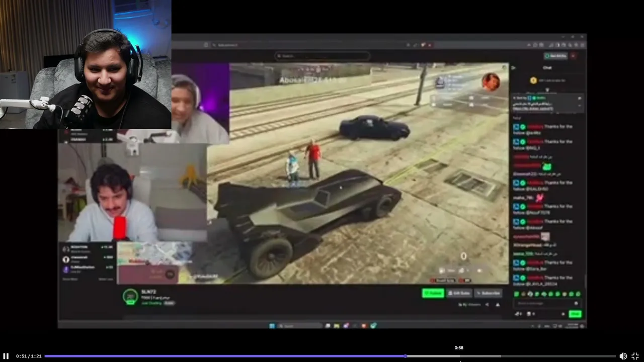
Task: Mute the video player volume
Action: [x=623, y=356]
